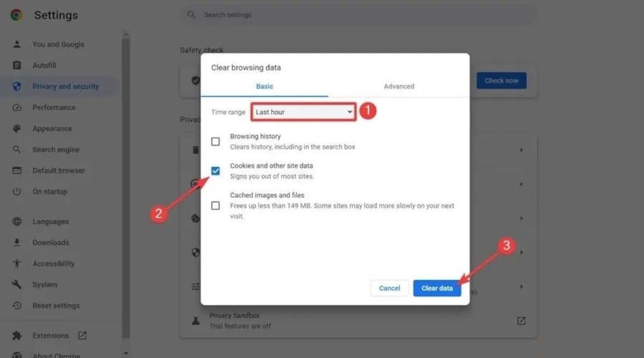Open Appearance settings section
Screen dimensions: 644x358
(x=52, y=128)
